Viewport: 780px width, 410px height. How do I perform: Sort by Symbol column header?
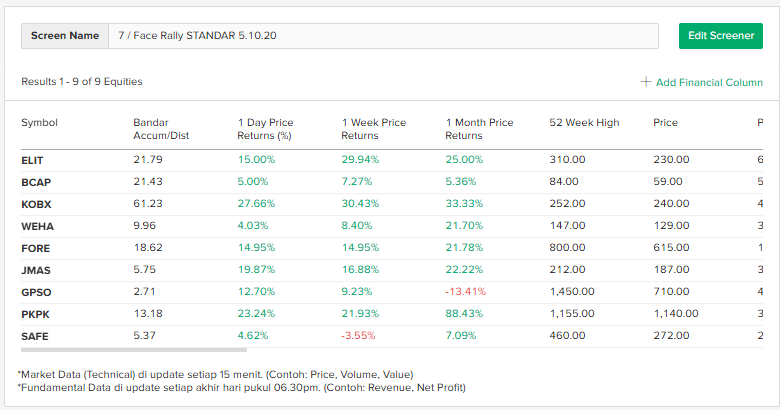point(39,123)
